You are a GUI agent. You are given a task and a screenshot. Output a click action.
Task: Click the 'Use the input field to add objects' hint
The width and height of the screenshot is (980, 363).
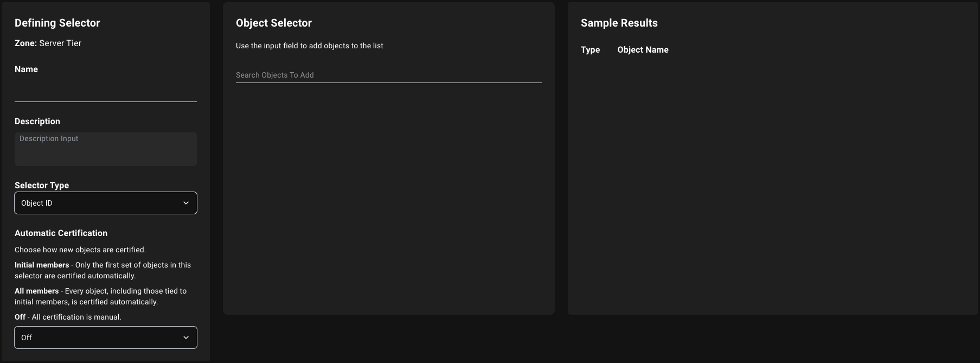pyautogui.click(x=310, y=46)
